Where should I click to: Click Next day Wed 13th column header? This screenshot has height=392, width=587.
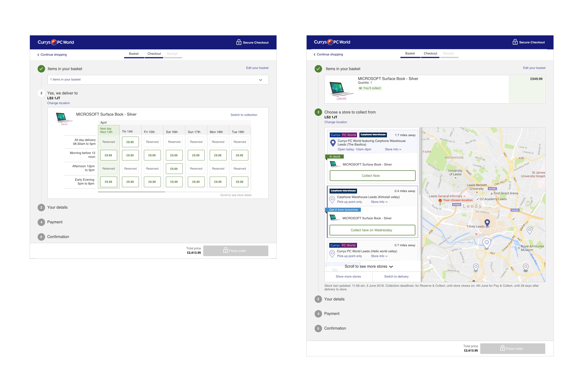108,130
